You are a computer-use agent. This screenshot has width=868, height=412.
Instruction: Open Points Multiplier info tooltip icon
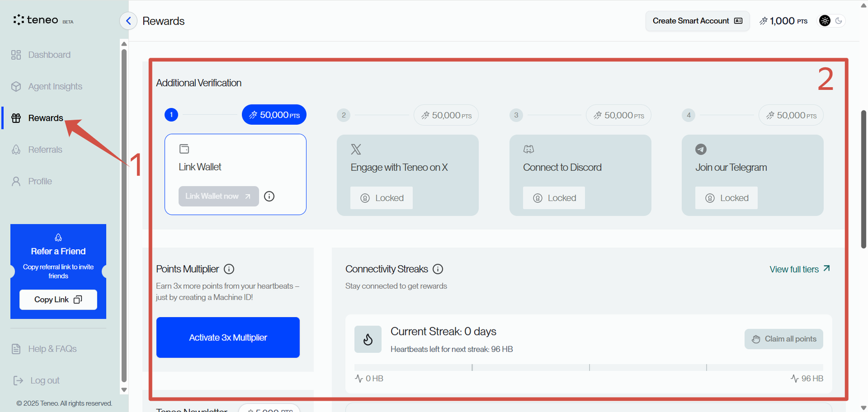tap(229, 269)
